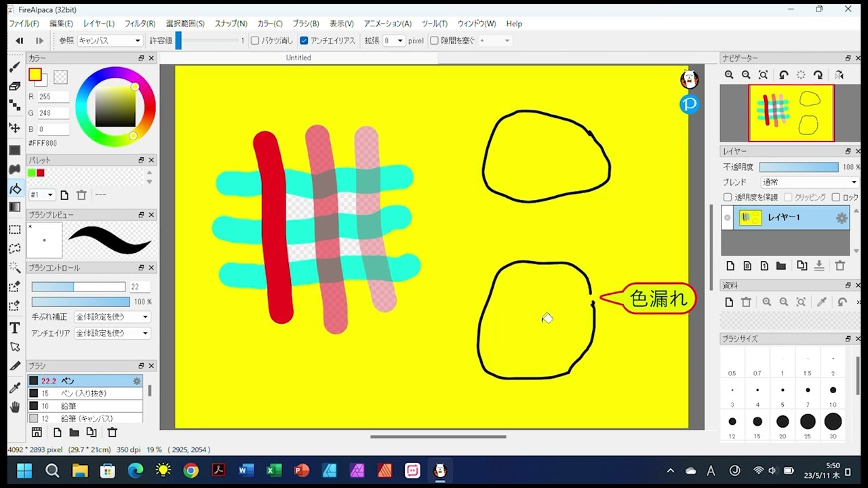This screenshot has height=488, width=868.
Task: Open アニメーション(A) menu
Action: tap(387, 24)
